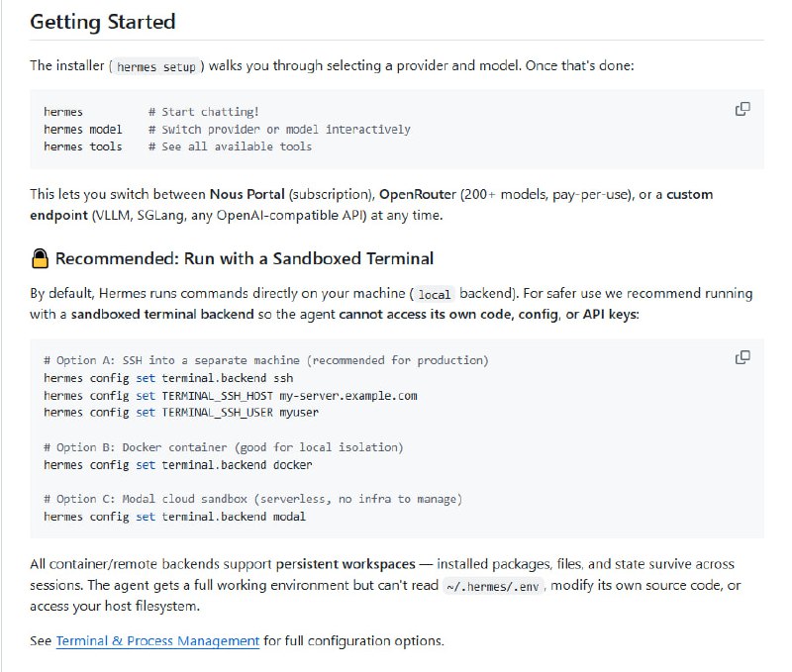Click the TERMINAL_SSH_HOST config line
Image resolution: width=792 pixels, height=672 pixels.
pyautogui.click(x=231, y=395)
